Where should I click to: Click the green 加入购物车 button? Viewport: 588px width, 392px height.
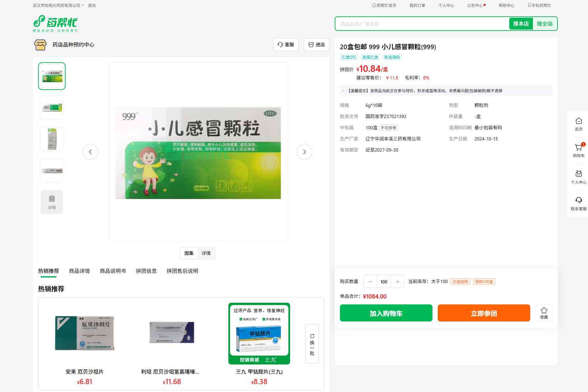tap(386, 313)
